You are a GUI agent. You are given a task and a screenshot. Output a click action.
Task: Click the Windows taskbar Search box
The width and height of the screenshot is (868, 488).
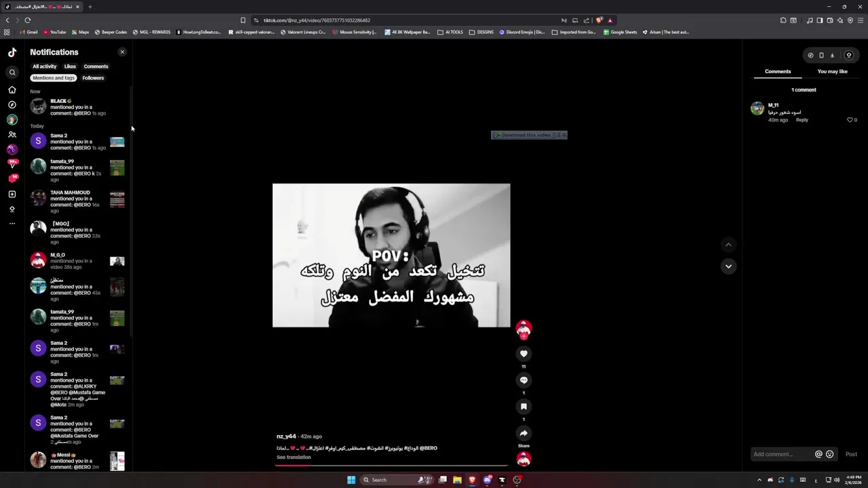397,480
